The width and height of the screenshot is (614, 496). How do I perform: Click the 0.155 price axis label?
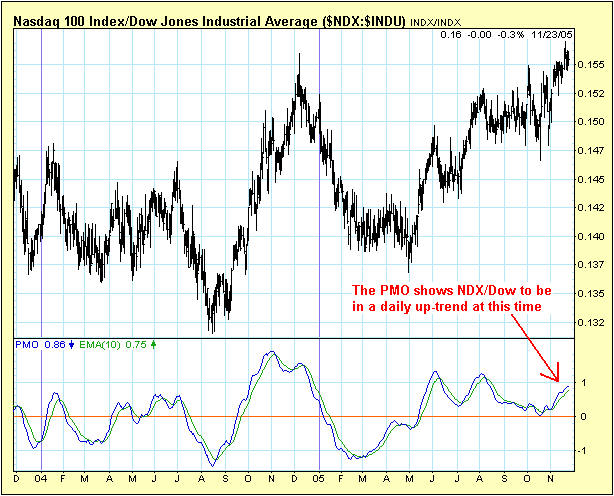[590, 64]
